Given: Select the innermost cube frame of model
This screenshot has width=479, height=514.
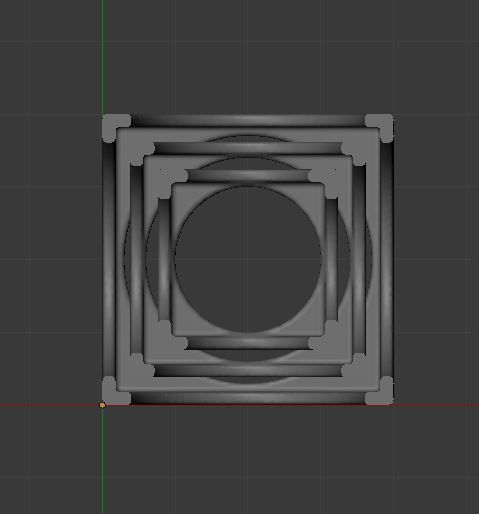Looking at the screenshot, I should pyautogui.click(x=247, y=259).
